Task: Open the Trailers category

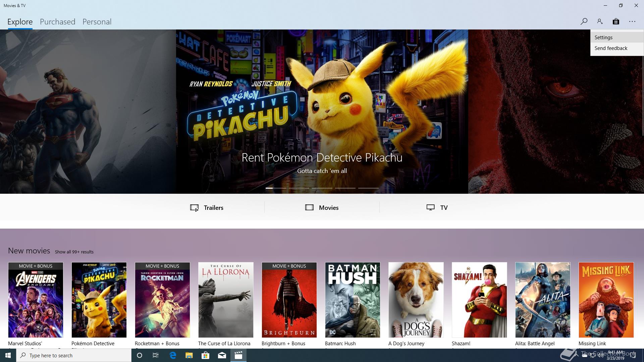Action: pyautogui.click(x=207, y=208)
